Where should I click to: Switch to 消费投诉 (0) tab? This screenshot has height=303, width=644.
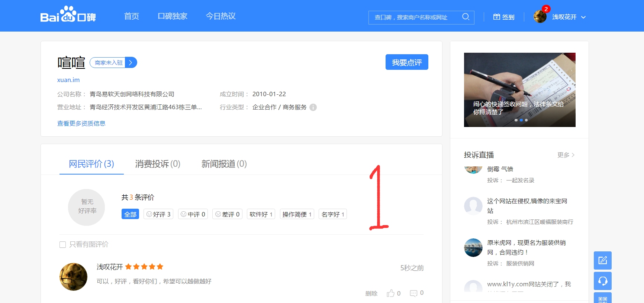(158, 164)
